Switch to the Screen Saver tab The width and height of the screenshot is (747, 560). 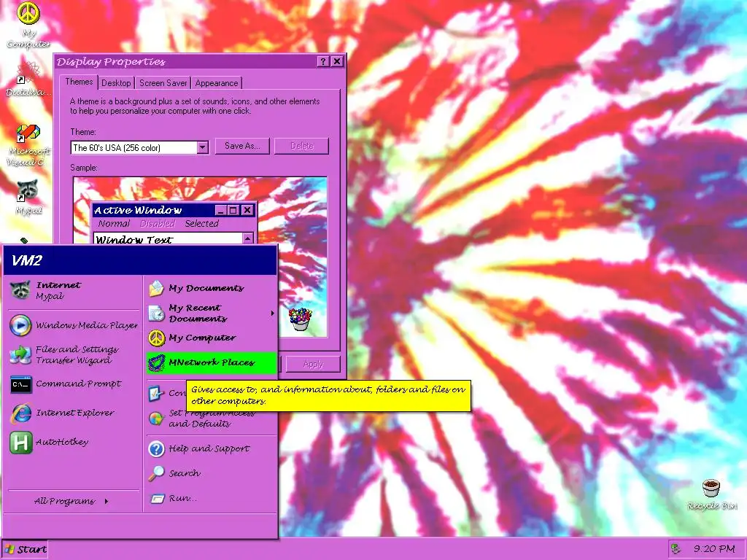(x=163, y=83)
